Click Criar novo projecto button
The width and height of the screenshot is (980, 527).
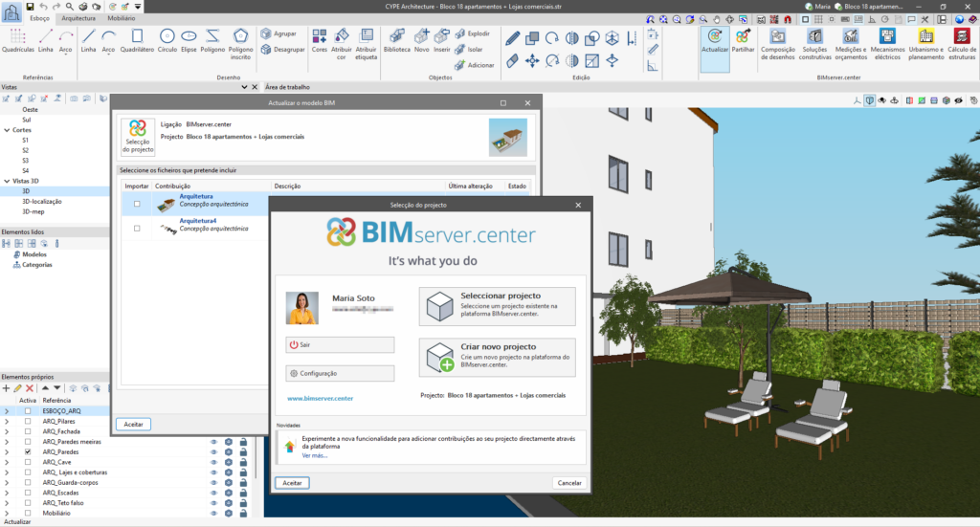[x=497, y=357]
